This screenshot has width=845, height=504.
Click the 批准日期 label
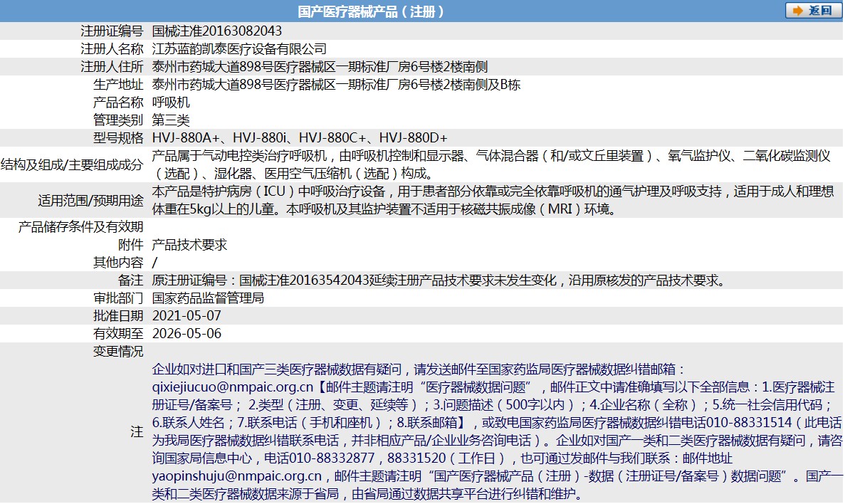tap(119, 316)
